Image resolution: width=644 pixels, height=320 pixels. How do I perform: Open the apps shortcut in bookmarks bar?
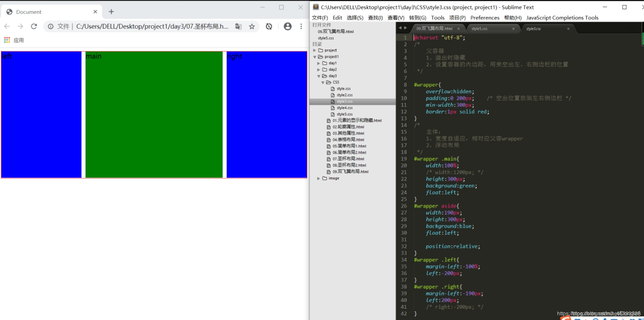click(14, 40)
